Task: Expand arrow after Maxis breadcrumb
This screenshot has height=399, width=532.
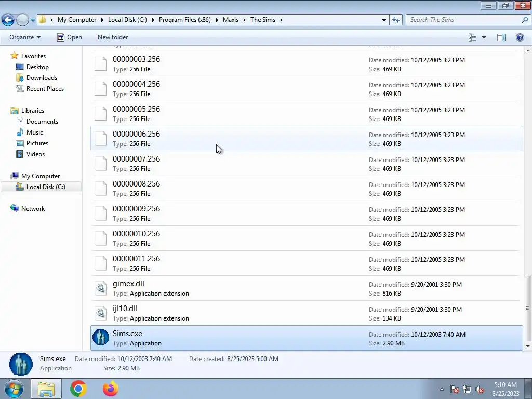Action: (244, 20)
